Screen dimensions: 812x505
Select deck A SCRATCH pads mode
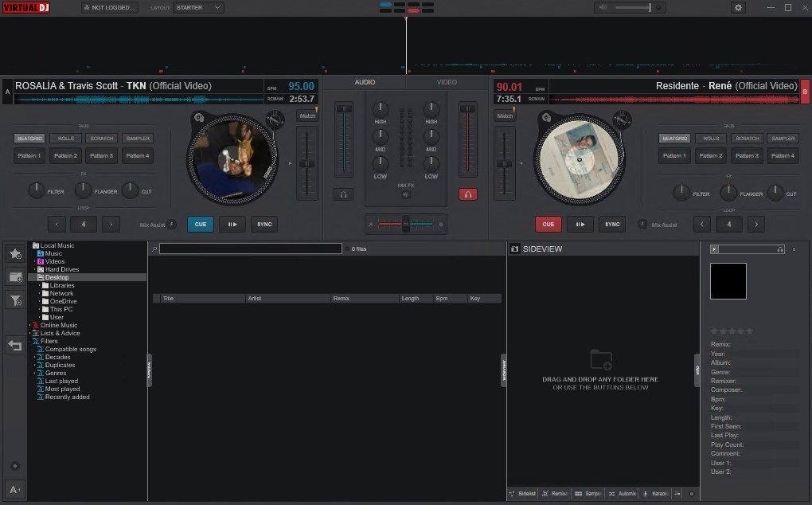point(102,139)
